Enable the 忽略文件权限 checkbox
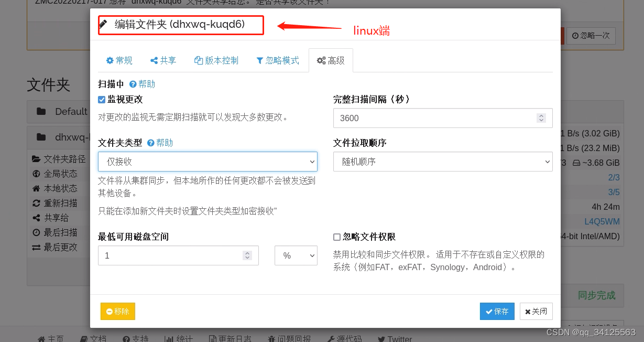 coord(337,237)
